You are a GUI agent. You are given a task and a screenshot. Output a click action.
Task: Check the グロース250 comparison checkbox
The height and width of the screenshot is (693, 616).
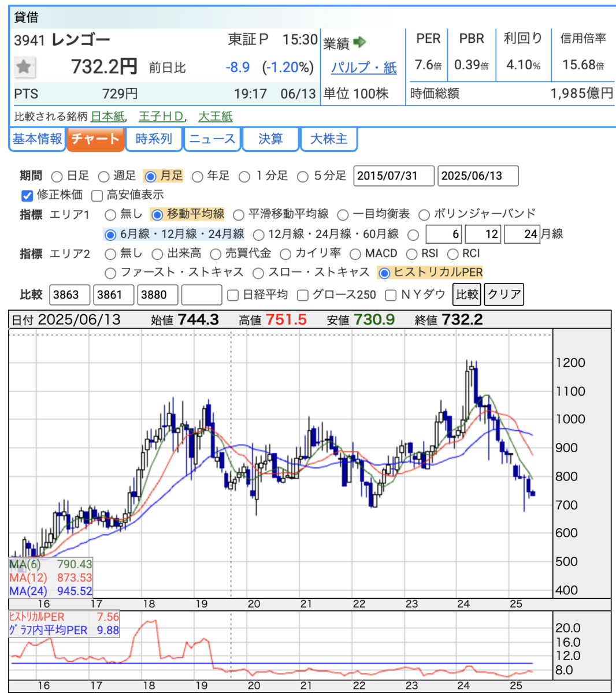pyautogui.click(x=302, y=295)
